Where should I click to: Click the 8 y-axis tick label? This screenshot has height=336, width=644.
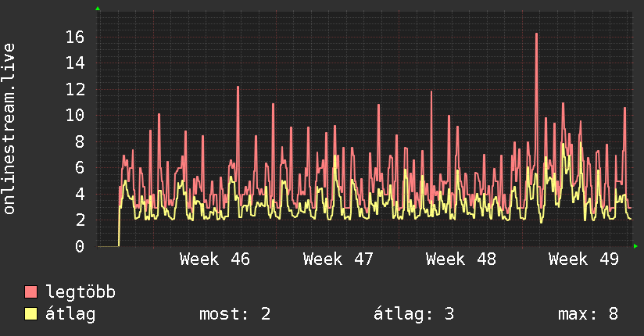tap(80, 141)
